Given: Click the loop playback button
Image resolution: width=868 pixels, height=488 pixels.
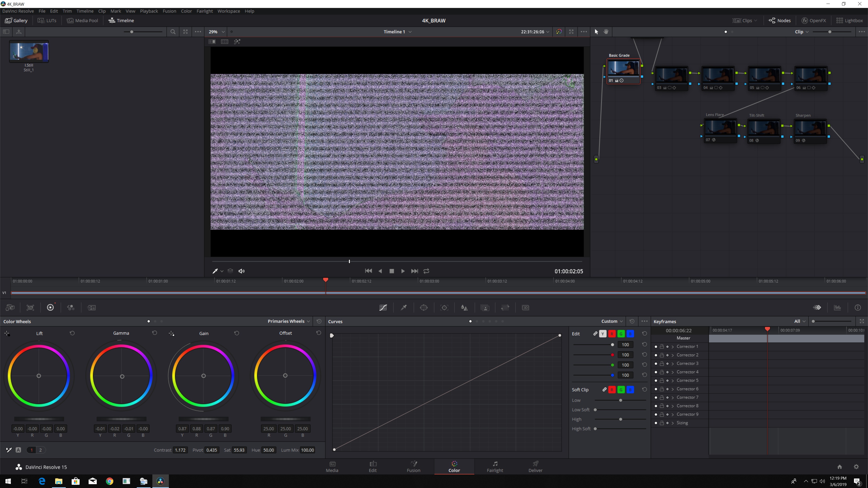Looking at the screenshot, I should 426,271.
